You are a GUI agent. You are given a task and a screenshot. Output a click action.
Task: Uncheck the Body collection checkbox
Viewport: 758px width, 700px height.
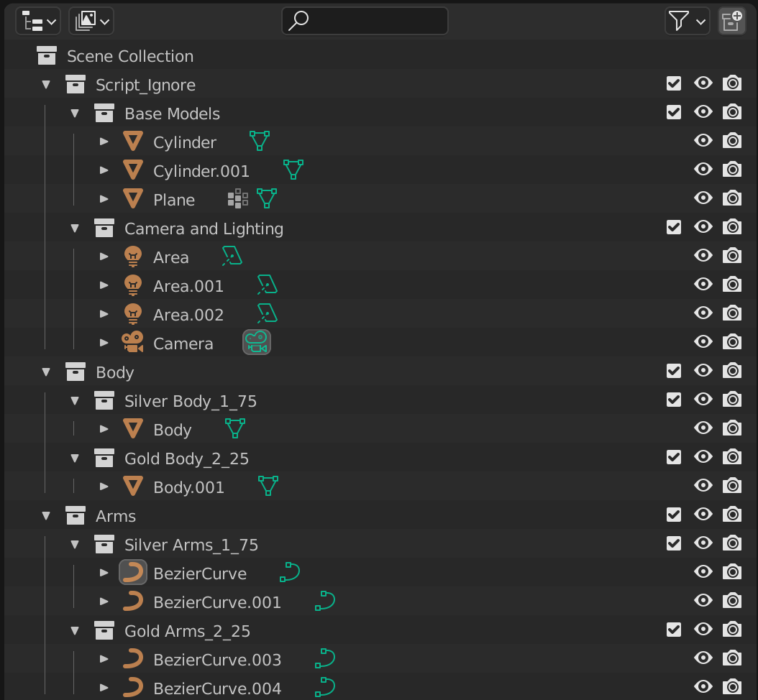(674, 371)
